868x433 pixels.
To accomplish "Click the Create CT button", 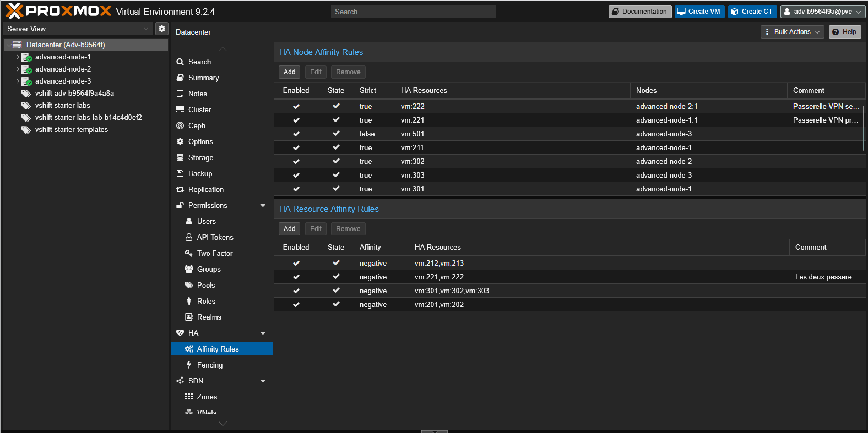I will point(752,12).
